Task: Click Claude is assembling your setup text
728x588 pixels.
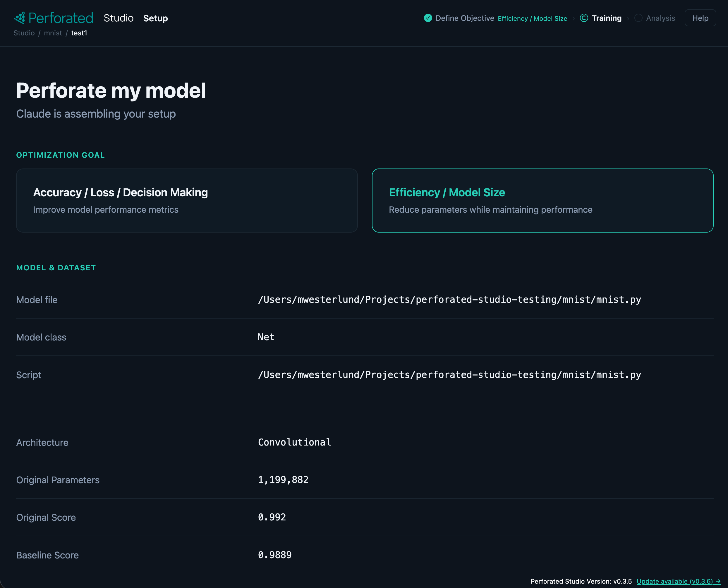Action: pos(96,114)
